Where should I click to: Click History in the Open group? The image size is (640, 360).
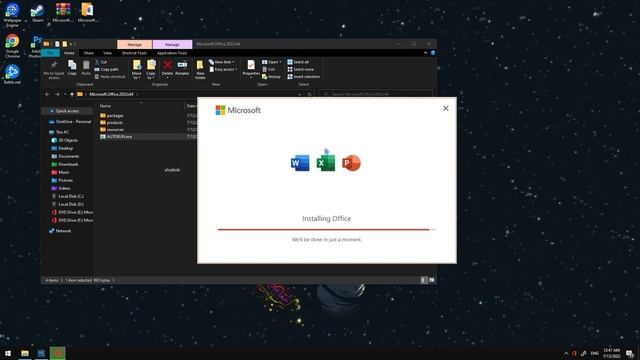tap(271, 77)
